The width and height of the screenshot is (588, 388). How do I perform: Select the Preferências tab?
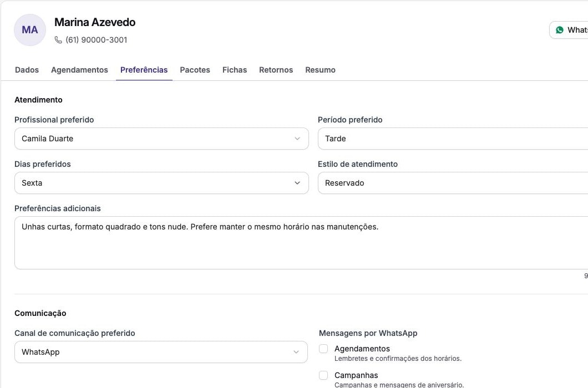click(144, 70)
